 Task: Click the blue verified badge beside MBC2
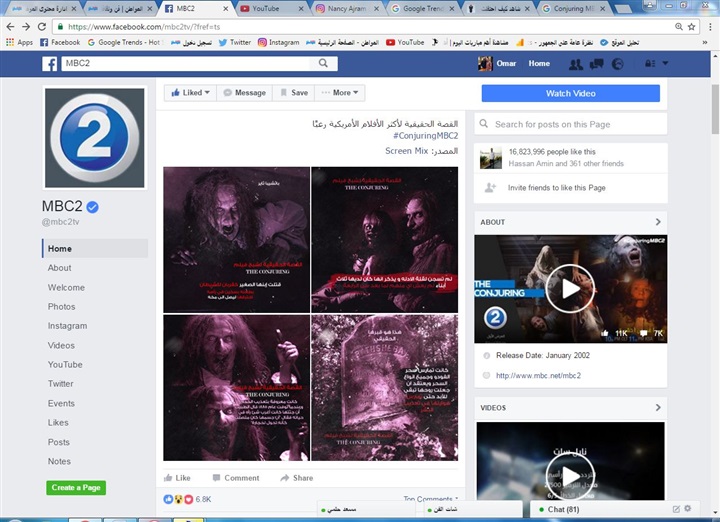[92, 207]
